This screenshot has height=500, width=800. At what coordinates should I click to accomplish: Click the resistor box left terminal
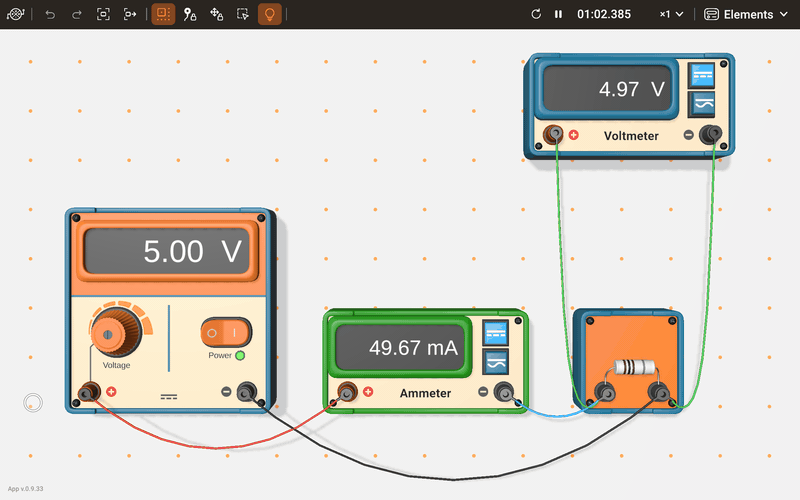[606, 393]
